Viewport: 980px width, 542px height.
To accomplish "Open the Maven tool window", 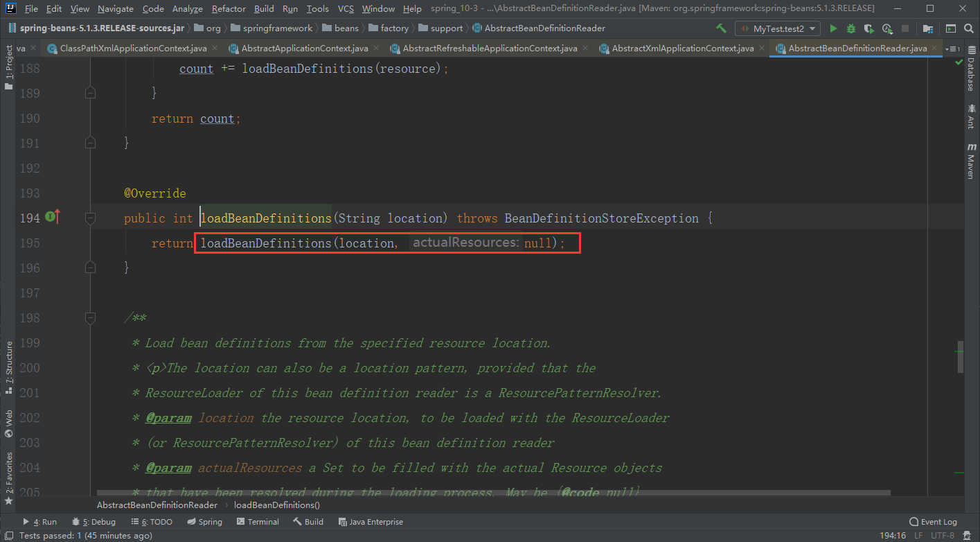I will 971,161.
